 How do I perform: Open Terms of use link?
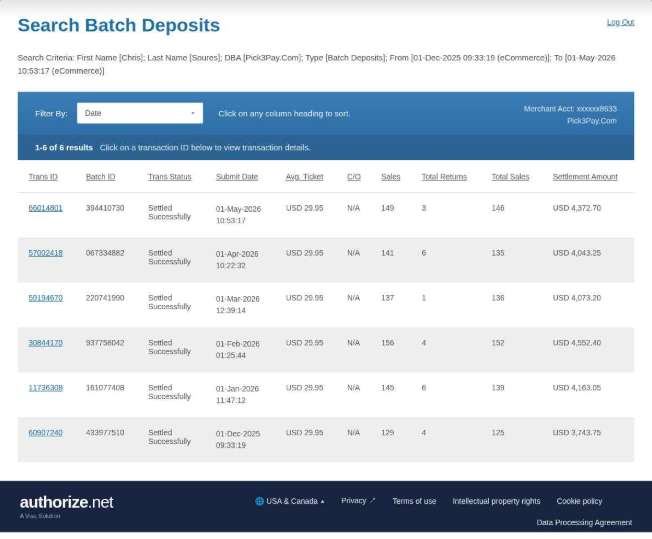click(x=414, y=501)
